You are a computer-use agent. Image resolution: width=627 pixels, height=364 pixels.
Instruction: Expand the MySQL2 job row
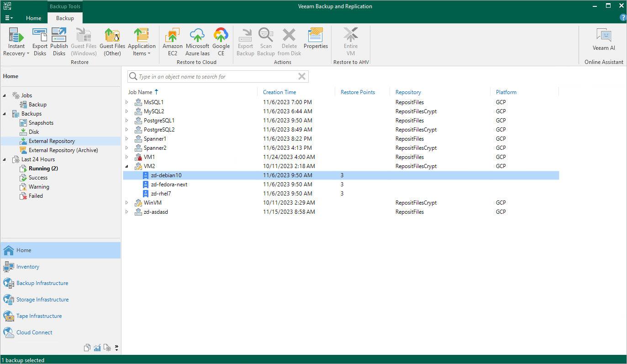click(x=127, y=111)
